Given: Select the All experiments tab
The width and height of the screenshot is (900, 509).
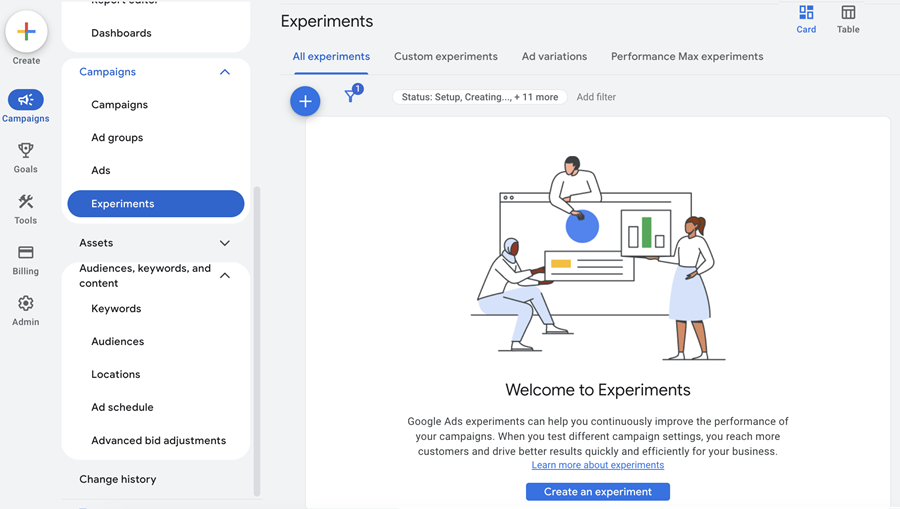Looking at the screenshot, I should tap(331, 57).
